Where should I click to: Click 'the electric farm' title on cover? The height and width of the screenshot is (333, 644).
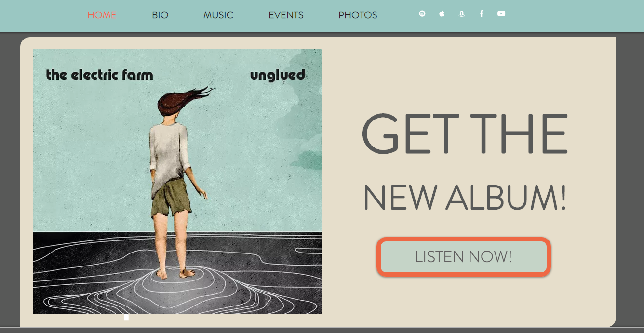point(99,75)
